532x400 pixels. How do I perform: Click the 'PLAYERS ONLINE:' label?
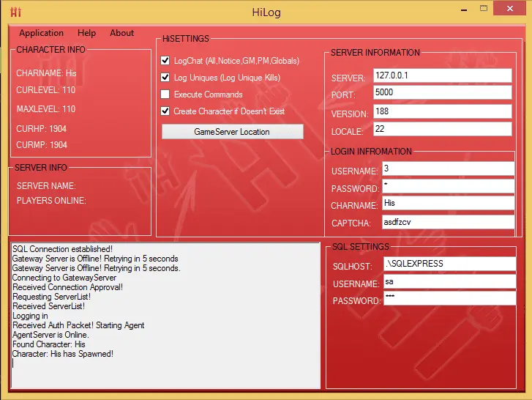click(51, 200)
